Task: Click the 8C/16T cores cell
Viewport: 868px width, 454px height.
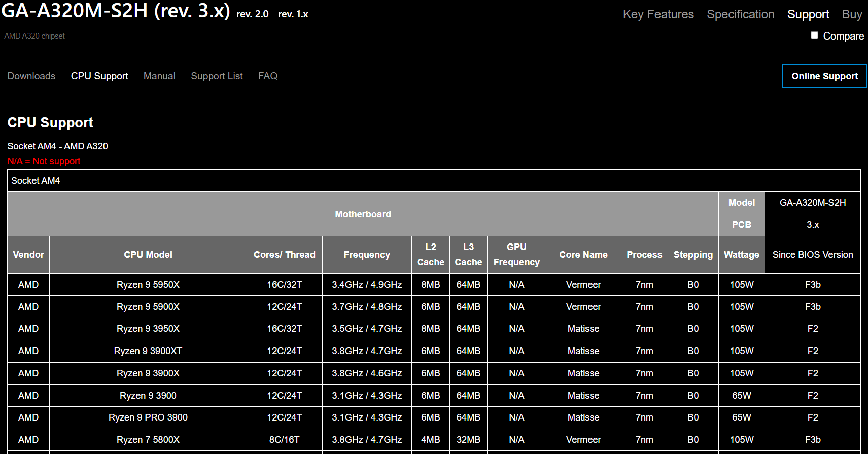Action: (x=285, y=440)
